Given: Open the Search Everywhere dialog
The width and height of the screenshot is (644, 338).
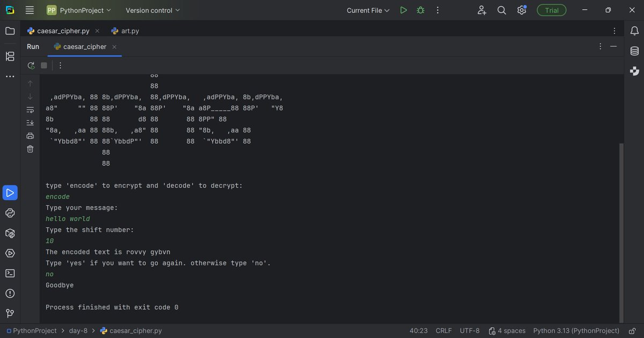Looking at the screenshot, I should click(501, 10).
